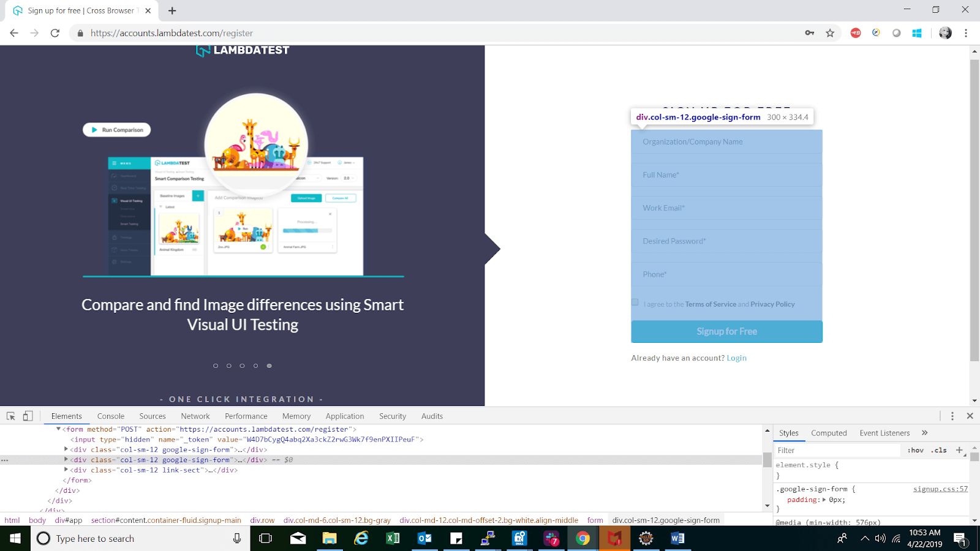Click the Desired Password field
980x551 pixels.
pos(727,241)
